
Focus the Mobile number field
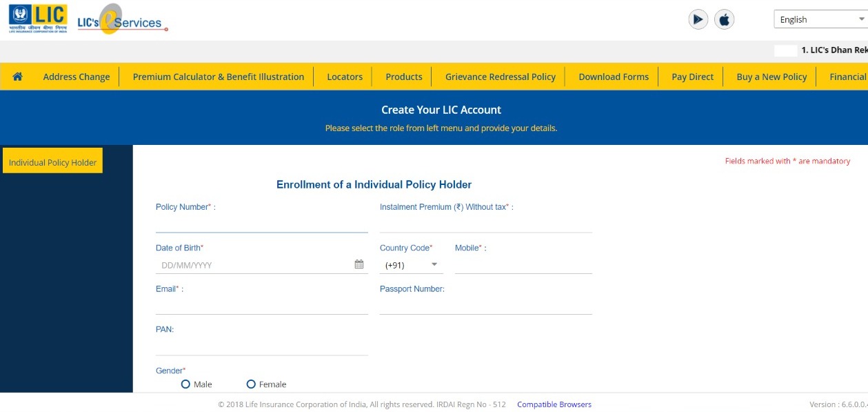pos(523,265)
